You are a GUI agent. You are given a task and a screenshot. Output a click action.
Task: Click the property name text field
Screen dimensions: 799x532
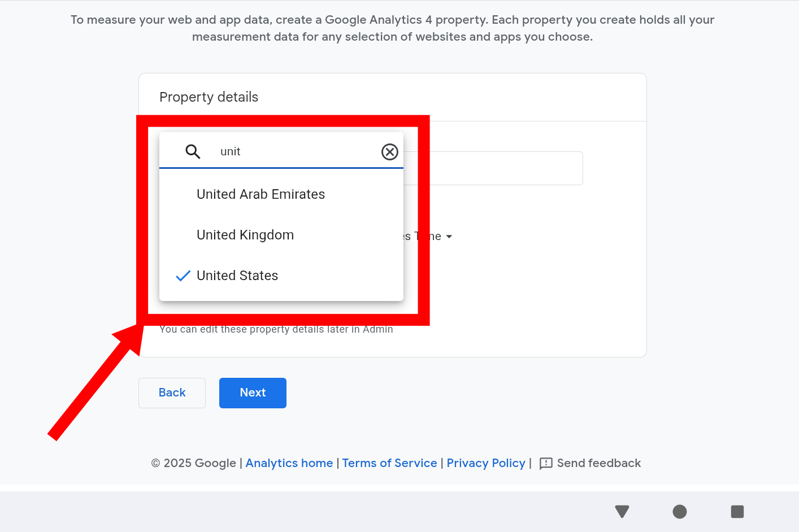click(x=503, y=168)
